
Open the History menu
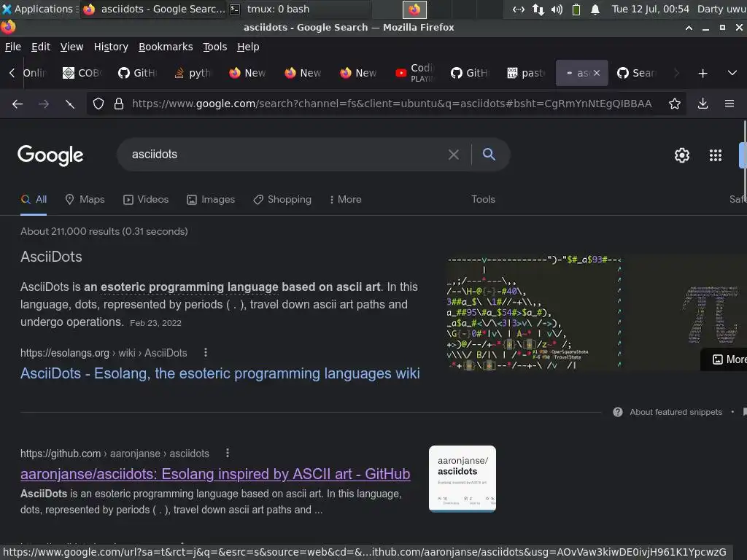[111, 47]
